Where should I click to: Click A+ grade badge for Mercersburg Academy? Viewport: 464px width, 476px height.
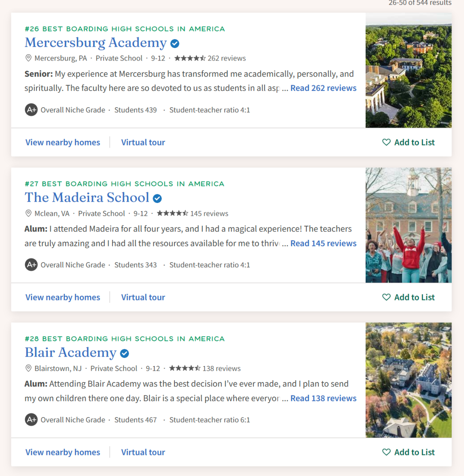[31, 109]
